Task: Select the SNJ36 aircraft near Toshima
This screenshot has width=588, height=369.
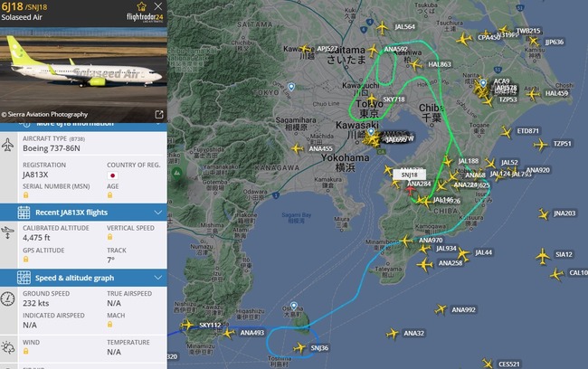Action: pos(300,347)
